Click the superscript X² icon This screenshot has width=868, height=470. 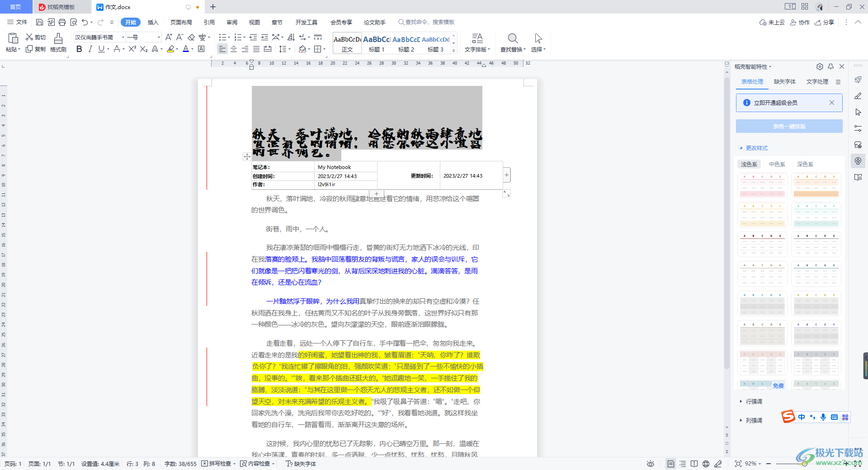pyautogui.click(x=132, y=49)
